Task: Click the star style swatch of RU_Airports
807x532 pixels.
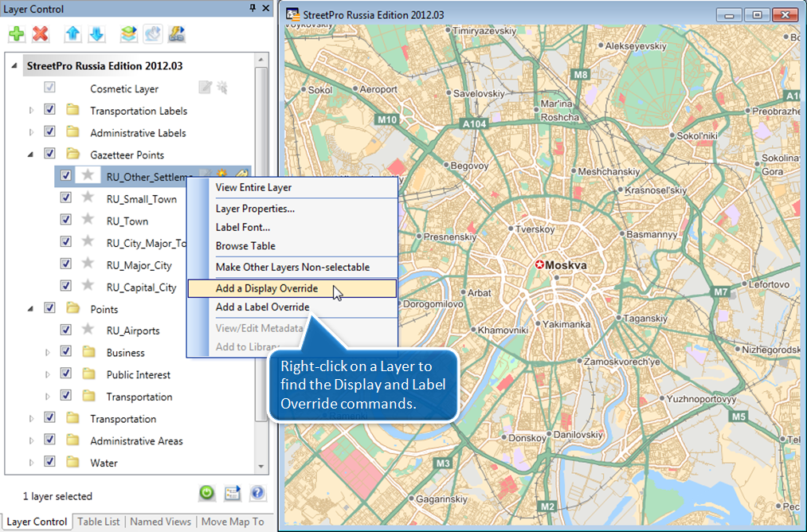Action: (x=88, y=329)
